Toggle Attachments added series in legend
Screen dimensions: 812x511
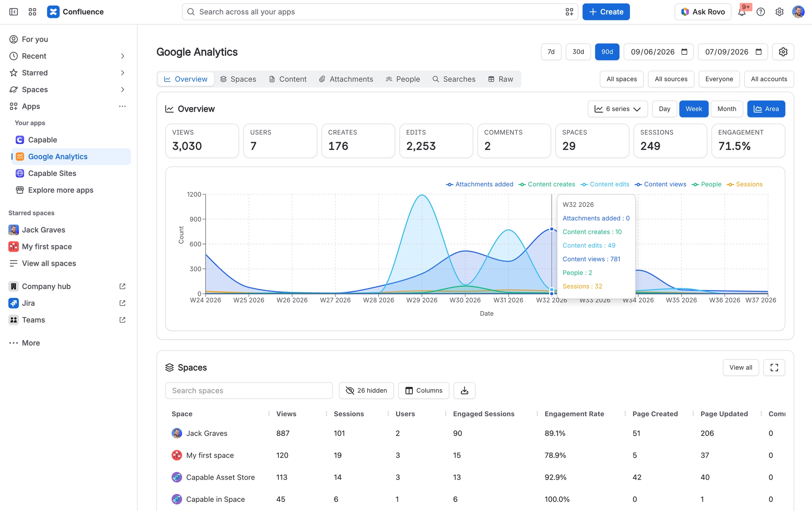tap(479, 184)
